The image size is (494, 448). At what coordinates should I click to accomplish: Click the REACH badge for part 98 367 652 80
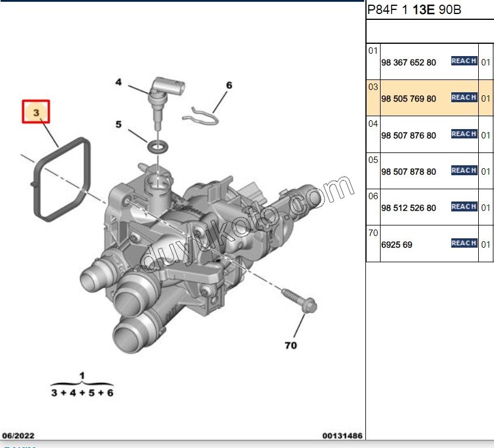point(464,61)
